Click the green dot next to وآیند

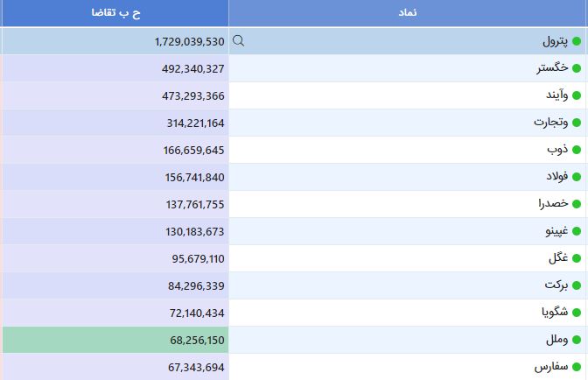pyautogui.click(x=577, y=95)
